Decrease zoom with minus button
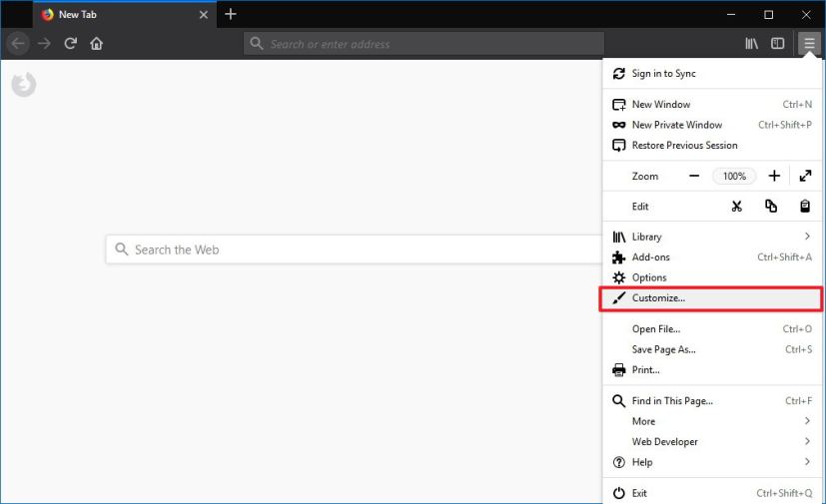This screenshot has width=826, height=504. tap(694, 176)
